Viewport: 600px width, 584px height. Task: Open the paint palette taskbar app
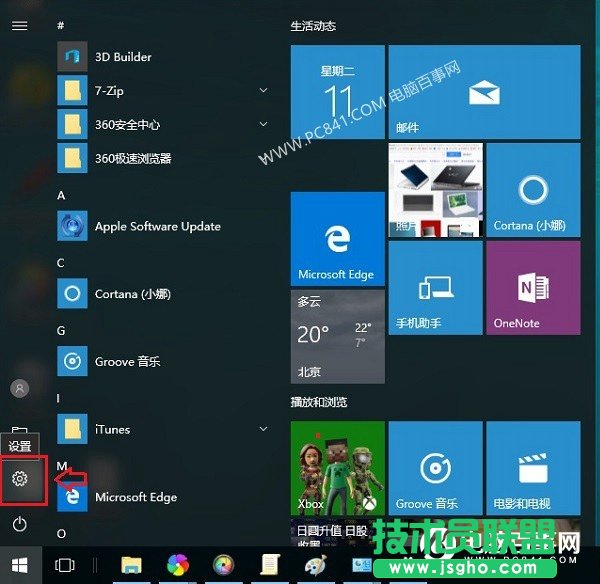(x=315, y=565)
